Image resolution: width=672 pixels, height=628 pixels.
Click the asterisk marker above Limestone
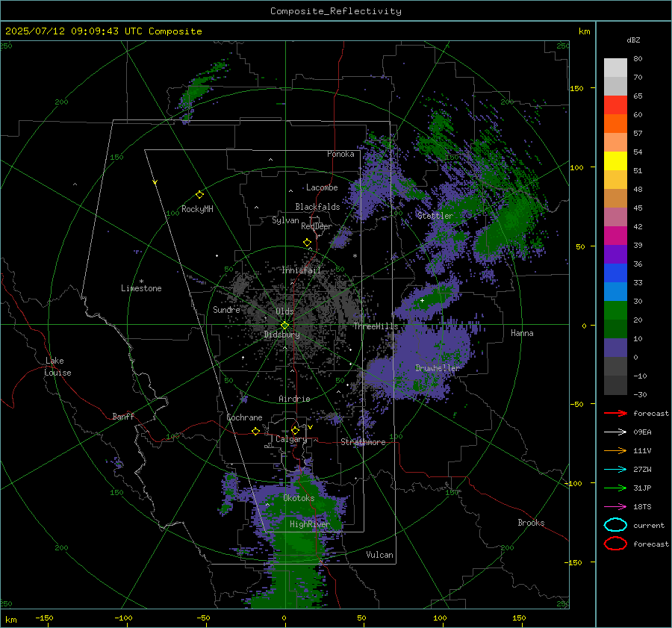click(141, 282)
